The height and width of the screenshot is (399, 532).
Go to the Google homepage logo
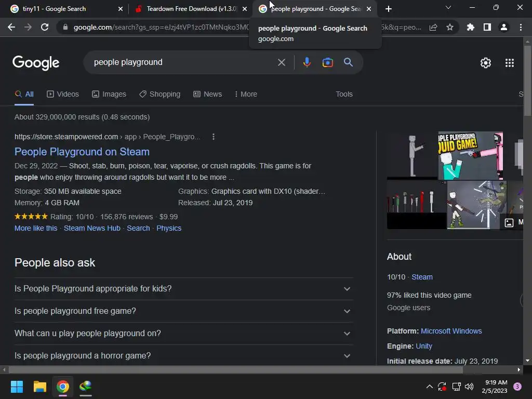36,63
